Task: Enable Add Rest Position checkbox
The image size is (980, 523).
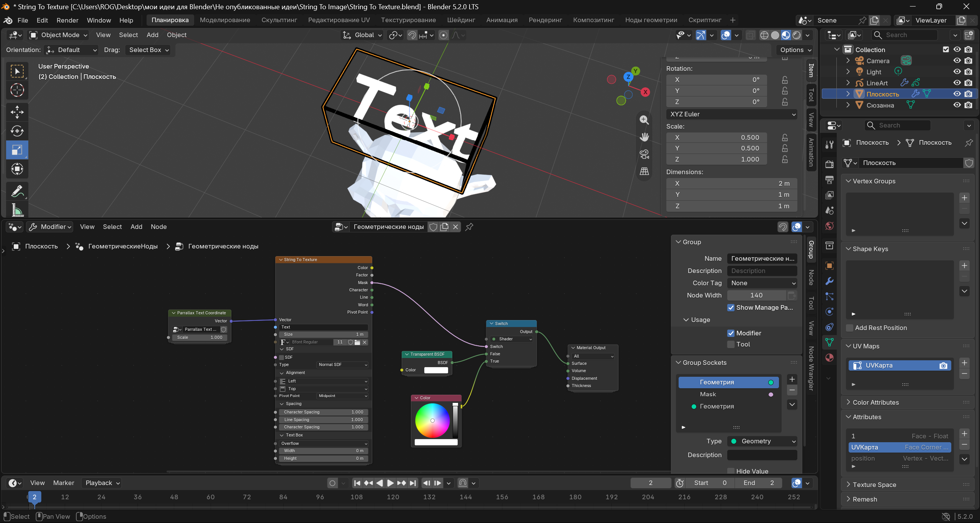Action: (x=850, y=328)
